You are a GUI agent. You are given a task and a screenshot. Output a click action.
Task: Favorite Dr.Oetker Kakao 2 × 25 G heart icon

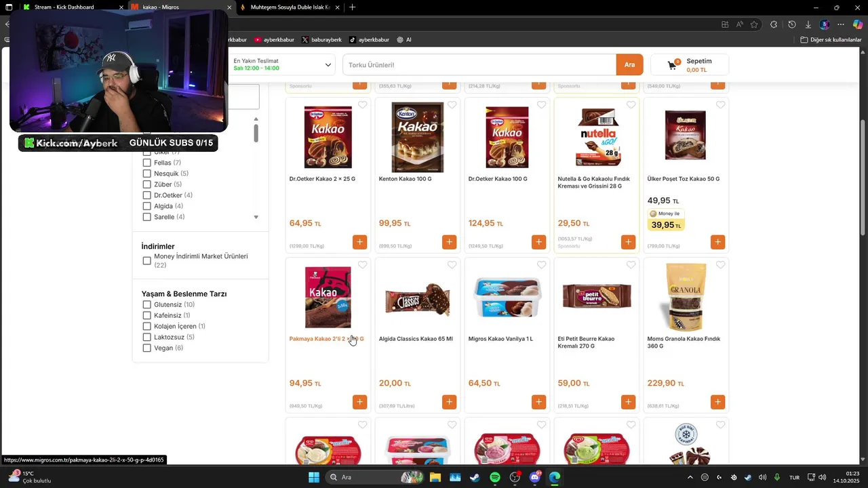pos(362,105)
